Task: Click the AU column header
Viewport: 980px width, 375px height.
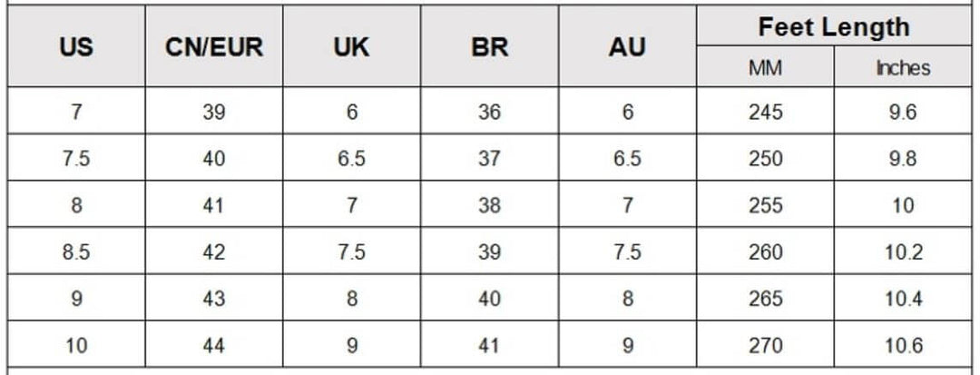Action: pyautogui.click(x=627, y=47)
